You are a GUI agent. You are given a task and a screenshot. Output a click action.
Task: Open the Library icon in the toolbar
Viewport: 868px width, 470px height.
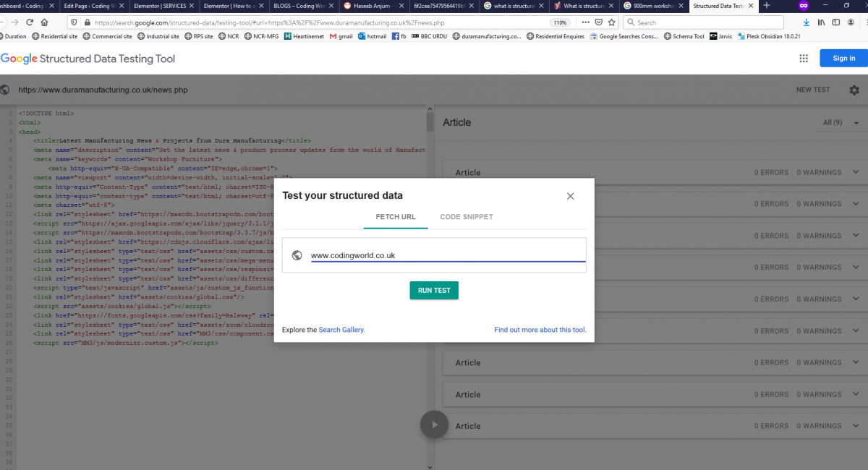point(822,22)
